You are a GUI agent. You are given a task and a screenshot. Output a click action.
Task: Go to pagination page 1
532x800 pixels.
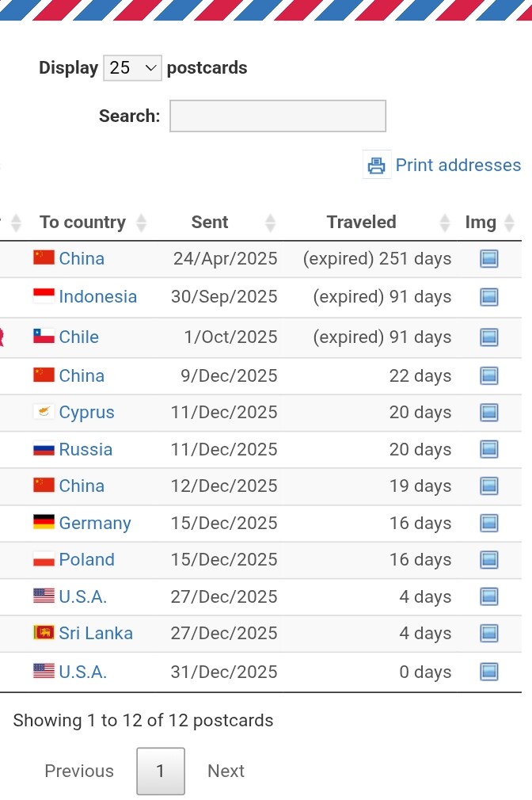point(161,771)
